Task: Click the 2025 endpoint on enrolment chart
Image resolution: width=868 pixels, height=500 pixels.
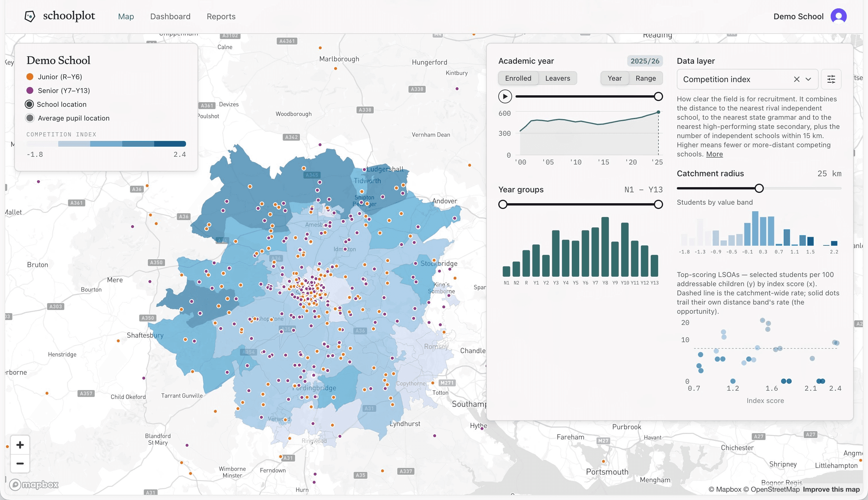Action: (x=658, y=112)
